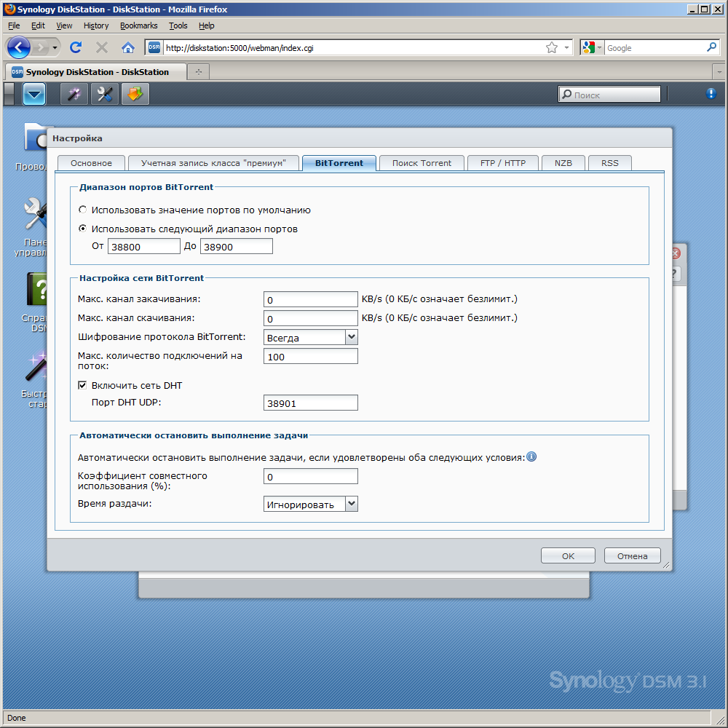This screenshot has height=728, width=728.
Task: Open a new browser tab
Action: coord(199,72)
